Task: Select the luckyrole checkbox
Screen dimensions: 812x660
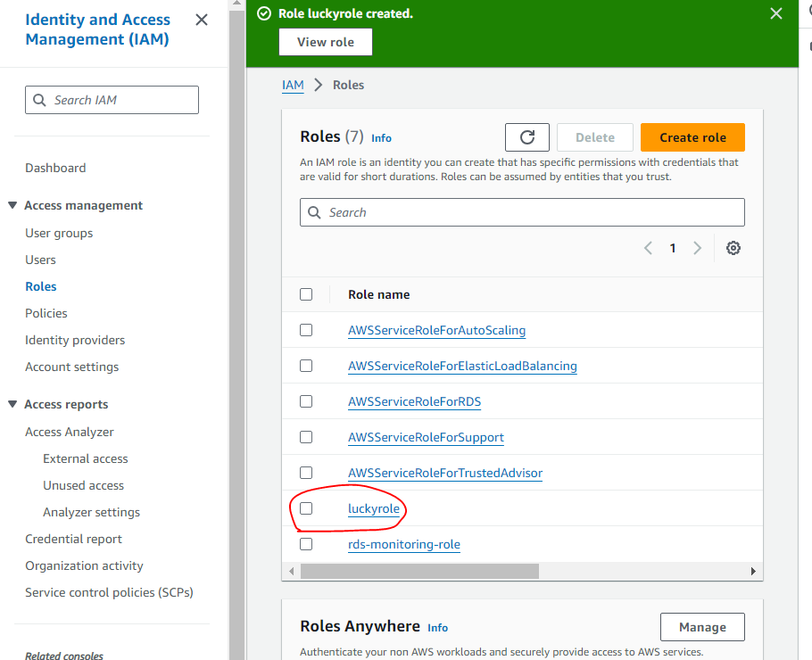Action: 306,509
